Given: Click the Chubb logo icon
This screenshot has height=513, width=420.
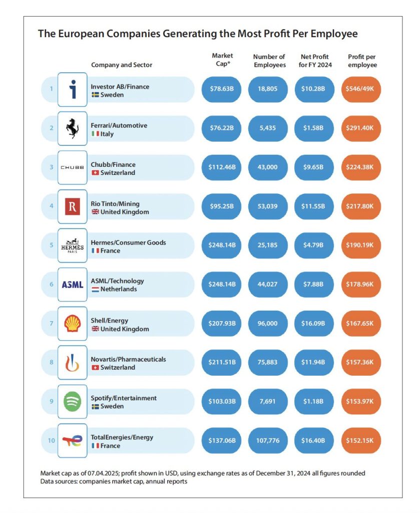Looking at the screenshot, I should (73, 168).
